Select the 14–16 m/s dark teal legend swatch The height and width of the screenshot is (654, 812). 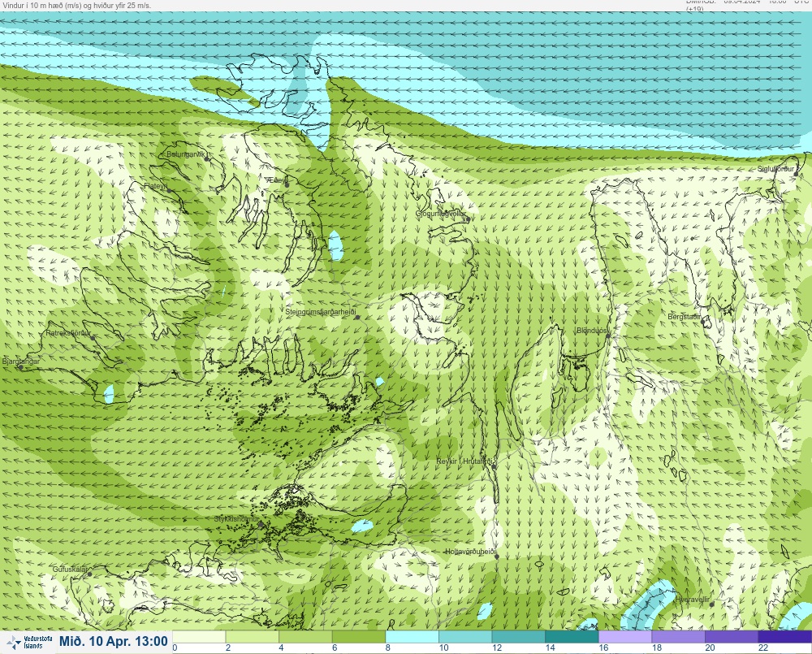coord(572,636)
